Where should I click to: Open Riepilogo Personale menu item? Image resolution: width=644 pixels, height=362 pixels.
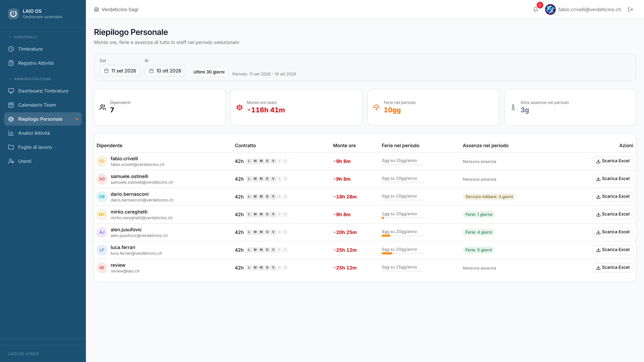pyautogui.click(x=43, y=119)
